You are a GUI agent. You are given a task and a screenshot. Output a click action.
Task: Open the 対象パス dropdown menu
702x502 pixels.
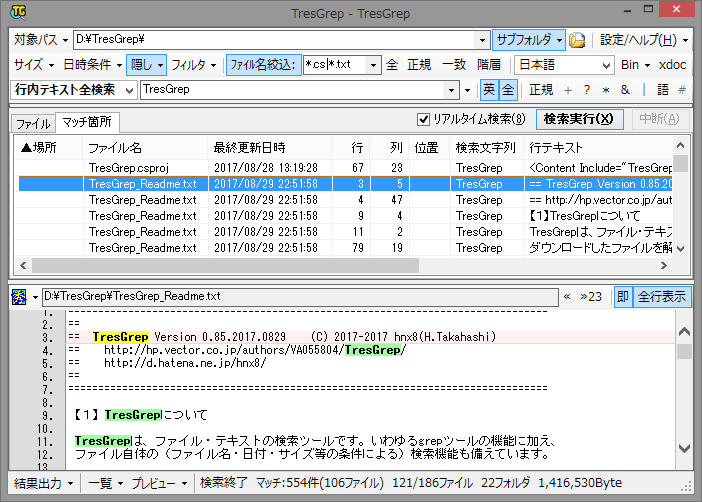(40, 40)
